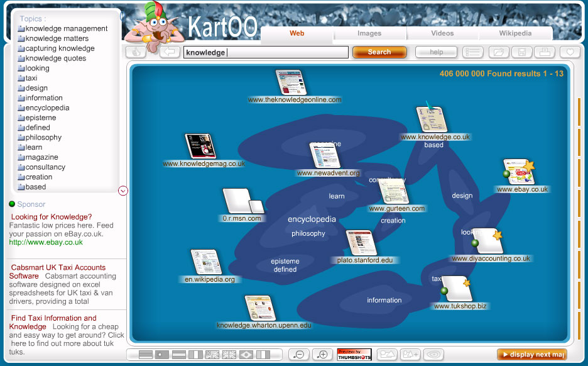
Task: Click the green Sponsor bullet icon
Action: (12, 204)
